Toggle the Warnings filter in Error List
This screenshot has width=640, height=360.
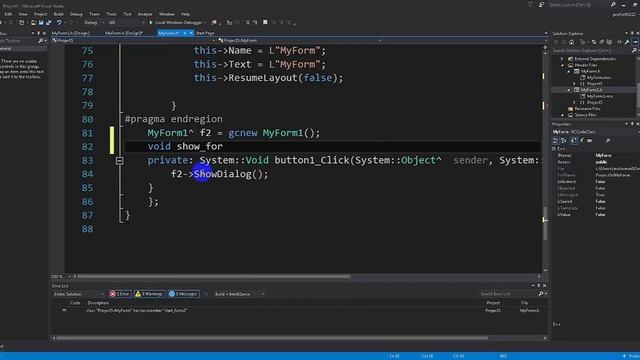[x=149, y=294]
